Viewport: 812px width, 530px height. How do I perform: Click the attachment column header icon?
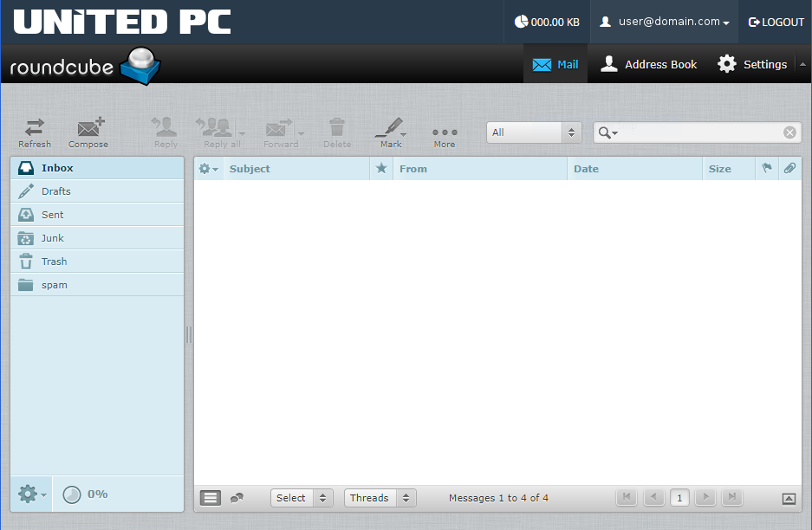789,168
